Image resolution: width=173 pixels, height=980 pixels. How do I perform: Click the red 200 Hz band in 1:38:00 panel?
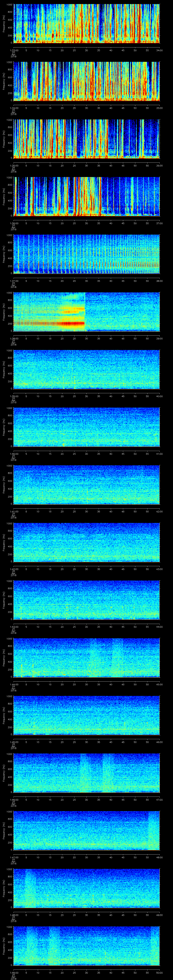click(x=50, y=323)
